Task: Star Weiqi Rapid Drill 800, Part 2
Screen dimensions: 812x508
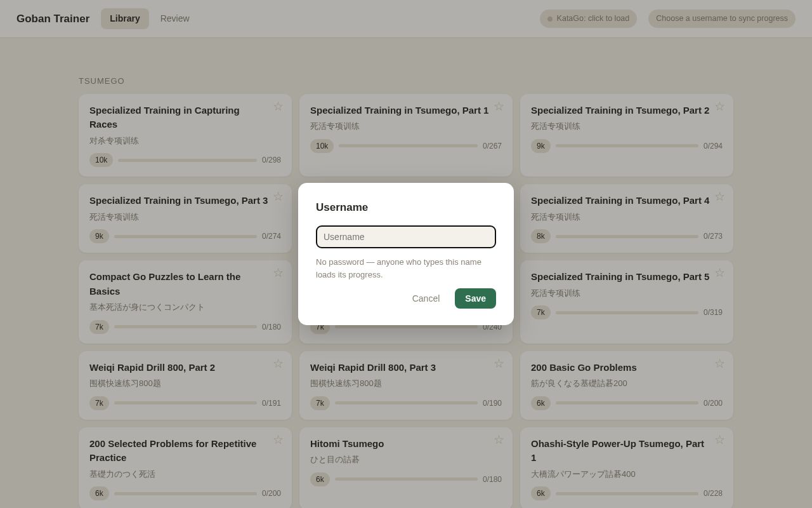Action: 278,364
